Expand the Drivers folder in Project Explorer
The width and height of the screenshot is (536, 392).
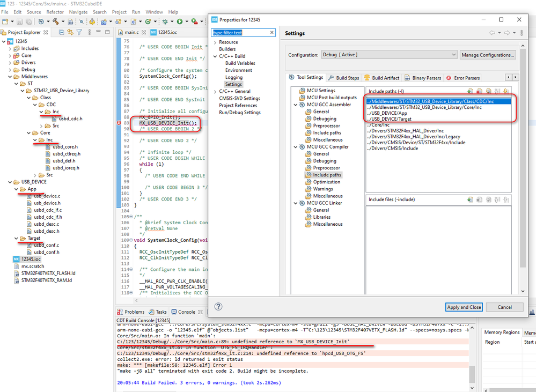click(10, 63)
